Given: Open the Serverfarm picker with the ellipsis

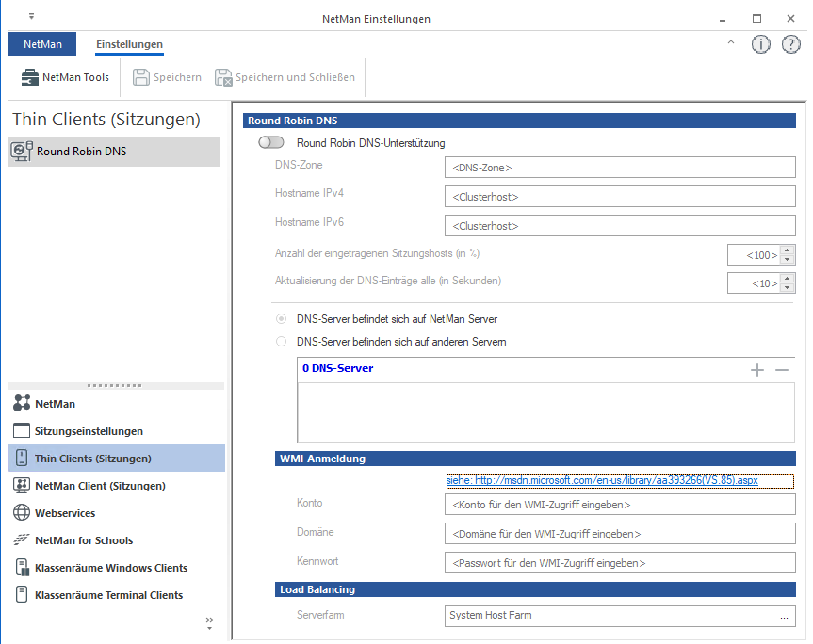Looking at the screenshot, I should 785,617.
